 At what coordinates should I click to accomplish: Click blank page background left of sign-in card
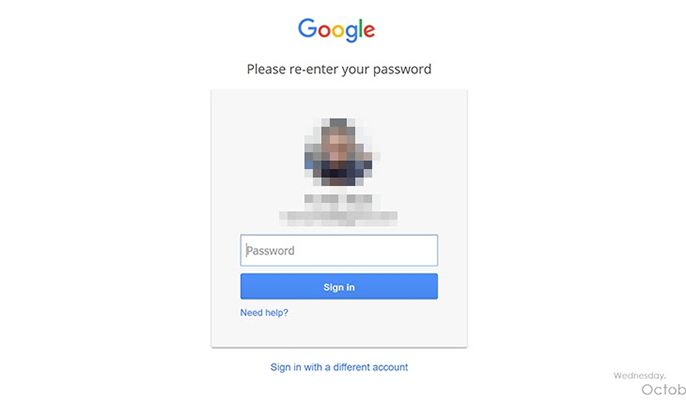pos(105,219)
